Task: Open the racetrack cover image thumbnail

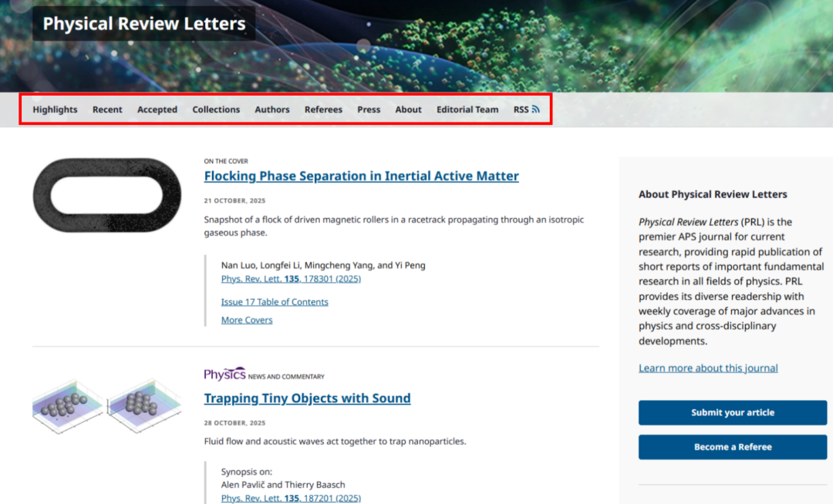Action: click(x=106, y=195)
